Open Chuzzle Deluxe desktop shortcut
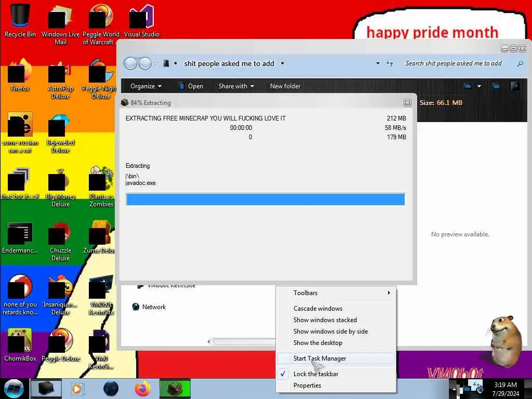The width and height of the screenshot is (532, 399). pos(60,241)
